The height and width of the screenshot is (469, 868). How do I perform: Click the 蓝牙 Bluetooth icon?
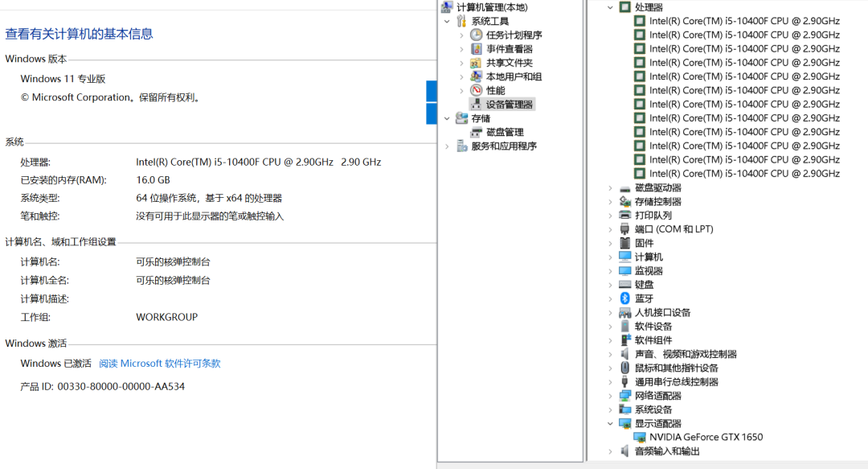[x=625, y=298]
